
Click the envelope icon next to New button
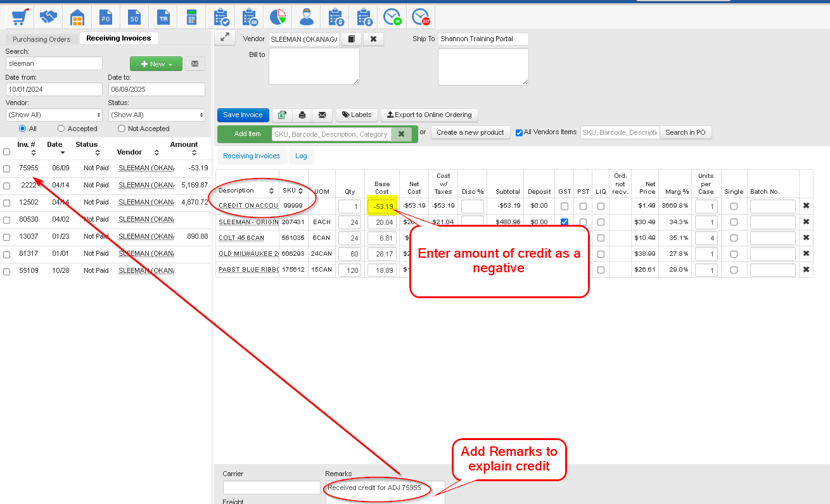pyautogui.click(x=195, y=64)
